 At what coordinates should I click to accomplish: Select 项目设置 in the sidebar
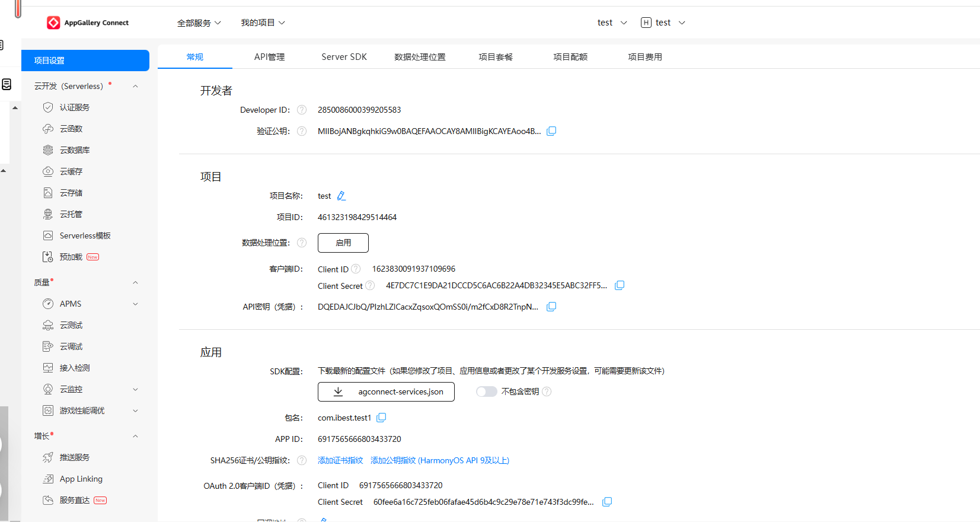click(85, 61)
